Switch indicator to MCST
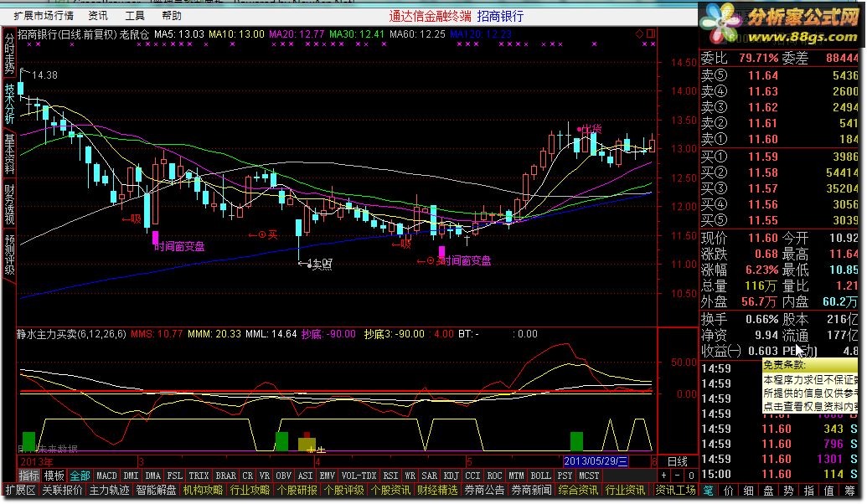 (x=589, y=476)
